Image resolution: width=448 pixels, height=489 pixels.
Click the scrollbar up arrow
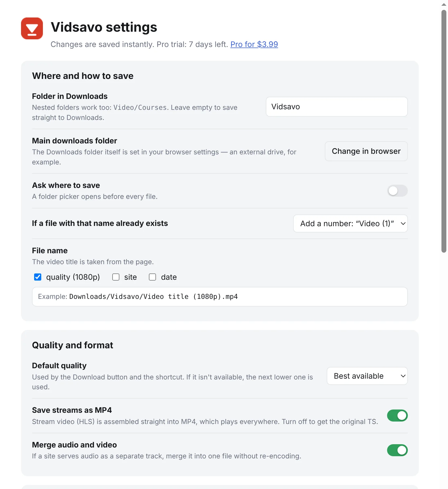click(x=444, y=4)
